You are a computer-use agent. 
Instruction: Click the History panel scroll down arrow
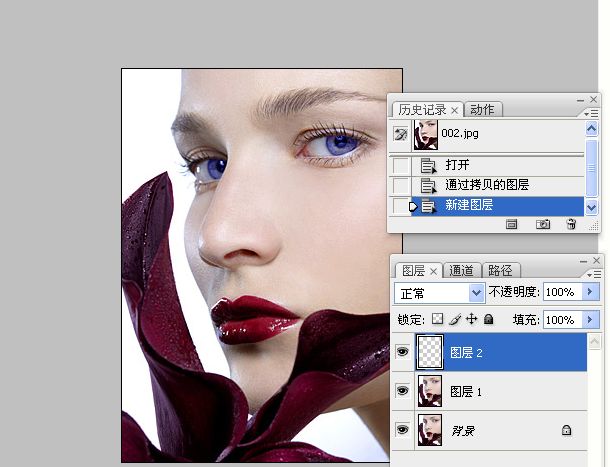pos(591,207)
